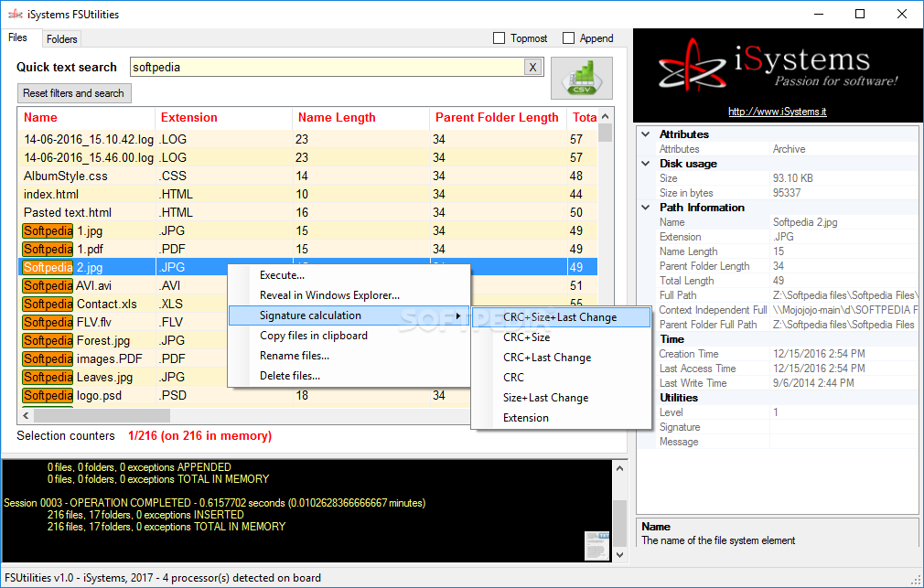Select the 14-06-2016_15.46.00.log row

coord(308,158)
